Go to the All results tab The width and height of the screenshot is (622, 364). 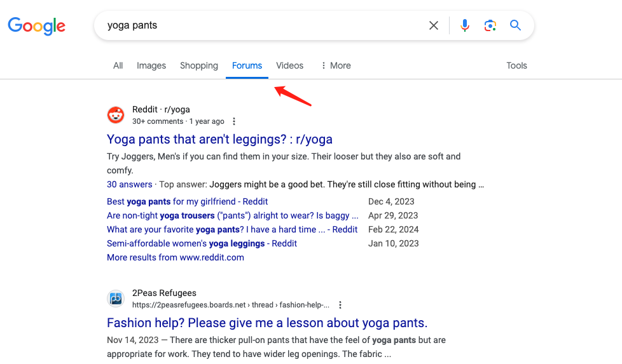(x=118, y=65)
